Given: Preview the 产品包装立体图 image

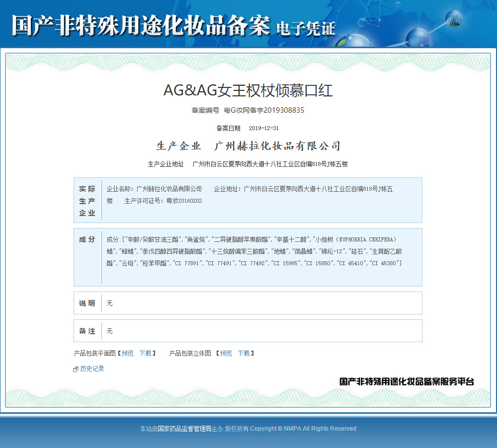Looking at the screenshot, I should click(225, 353).
